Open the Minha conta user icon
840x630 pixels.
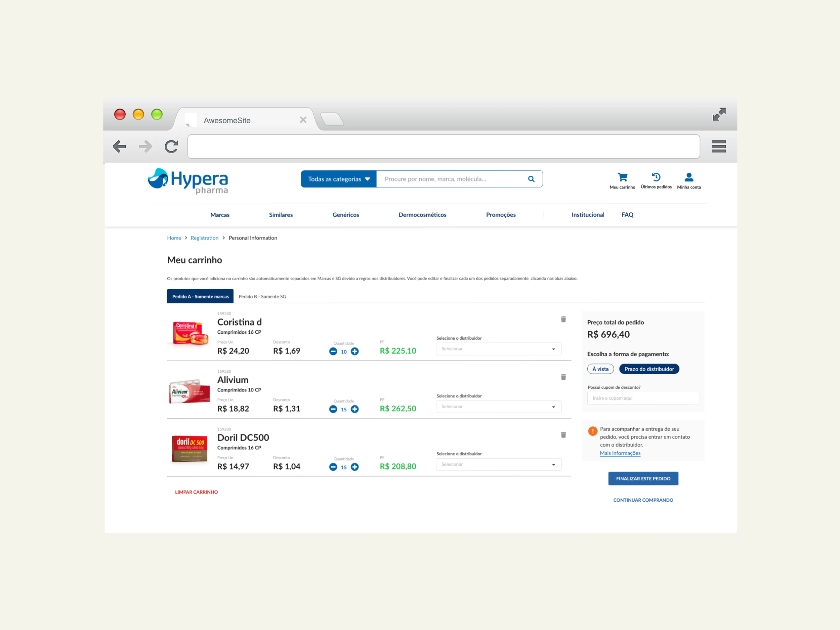pyautogui.click(x=688, y=177)
